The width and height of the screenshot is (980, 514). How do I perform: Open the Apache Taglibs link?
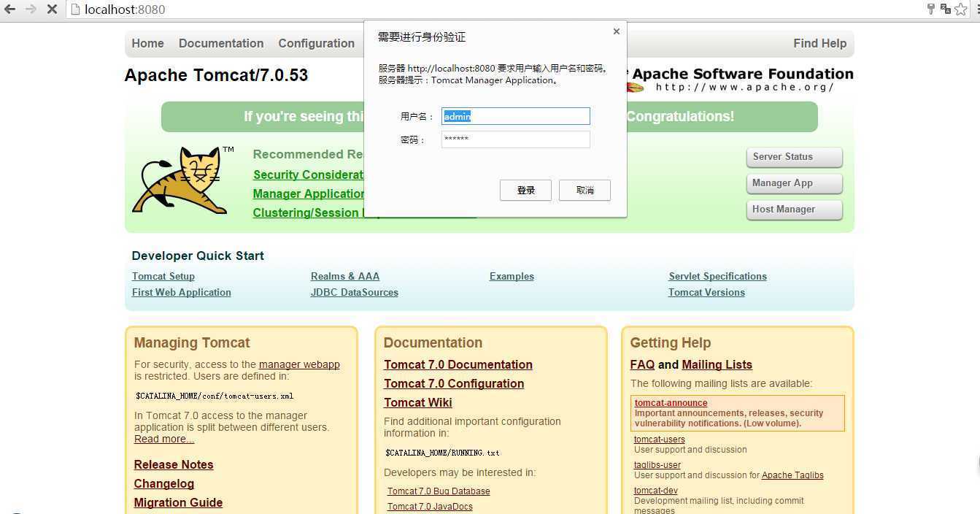pyautogui.click(x=792, y=475)
